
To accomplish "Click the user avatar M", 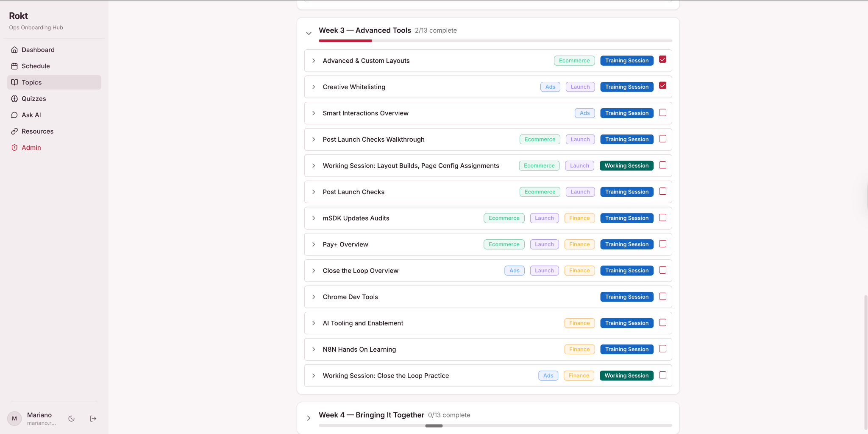I will click(14, 419).
